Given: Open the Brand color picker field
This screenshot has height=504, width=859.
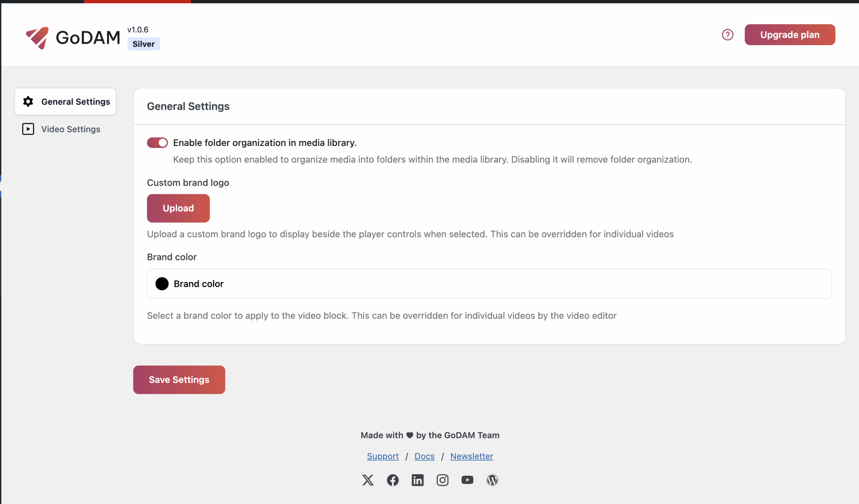Looking at the screenshot, I should tap(489, 284).
